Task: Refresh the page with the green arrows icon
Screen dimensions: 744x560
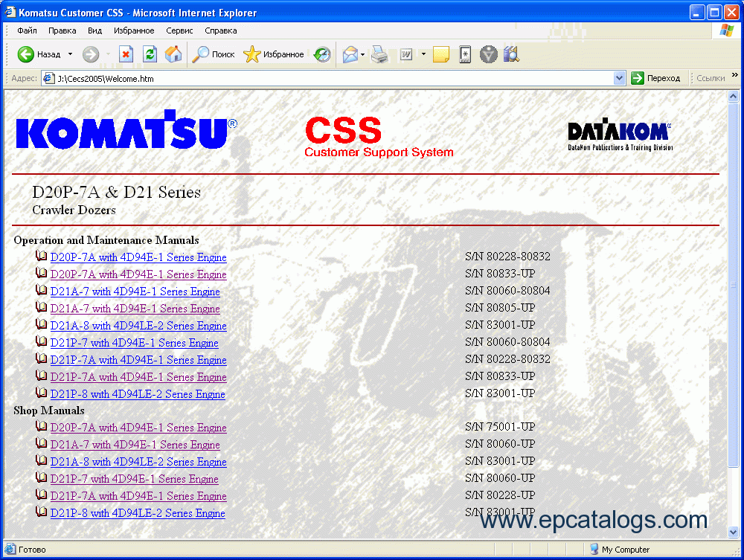Action: tap(150, 54)
